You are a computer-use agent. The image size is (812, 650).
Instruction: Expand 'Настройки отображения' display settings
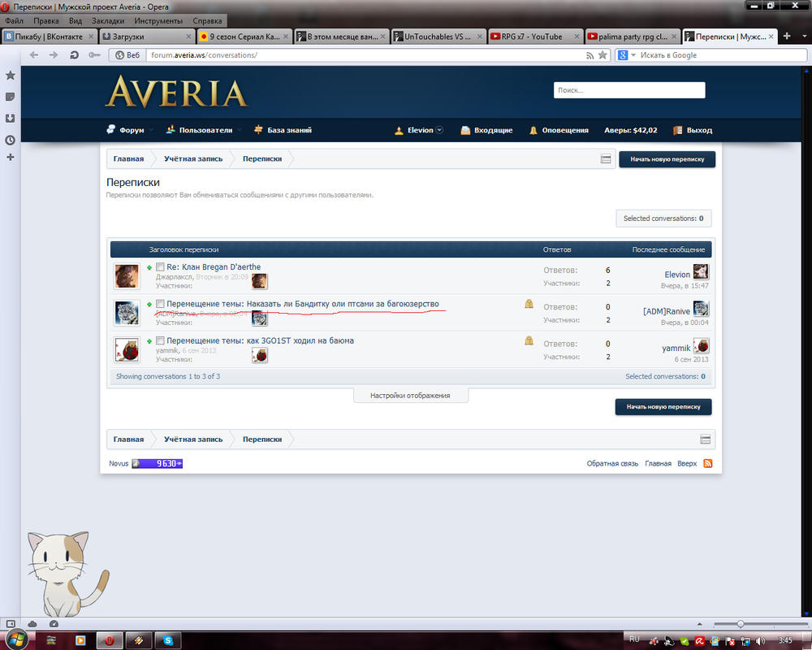tap(410, 396)
